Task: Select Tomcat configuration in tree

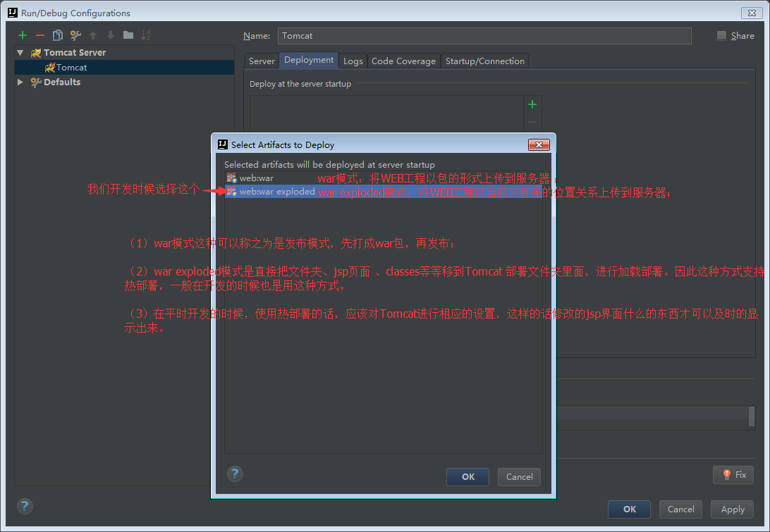Action: pos(125,67)
